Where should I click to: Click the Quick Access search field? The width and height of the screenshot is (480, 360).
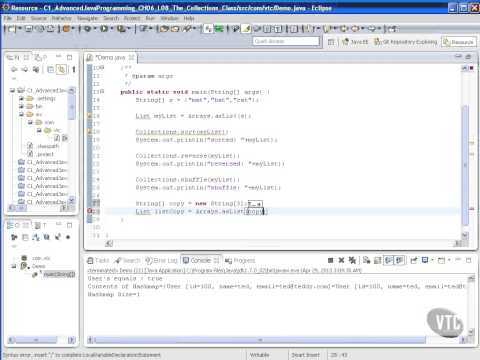pyautogui.click(x=286, y=41)
